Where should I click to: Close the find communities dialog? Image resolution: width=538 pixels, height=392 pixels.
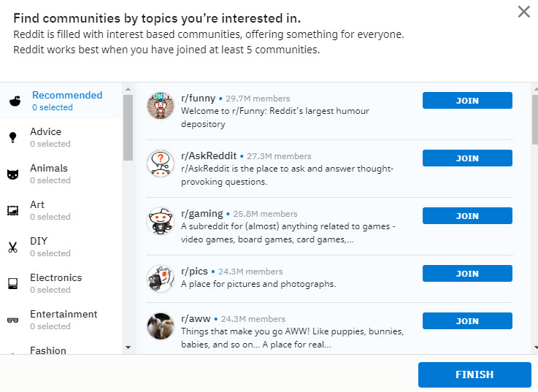(524, 11)
